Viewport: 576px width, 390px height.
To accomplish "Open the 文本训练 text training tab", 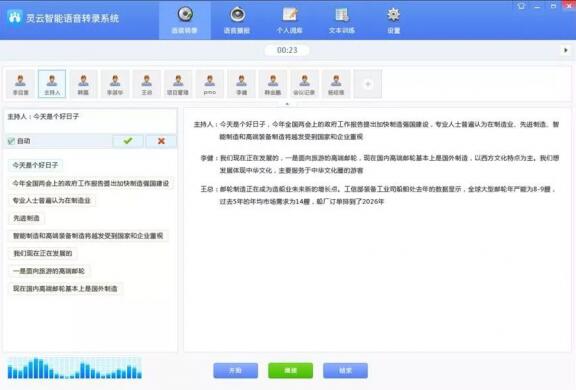I will [x=342, y=21].
